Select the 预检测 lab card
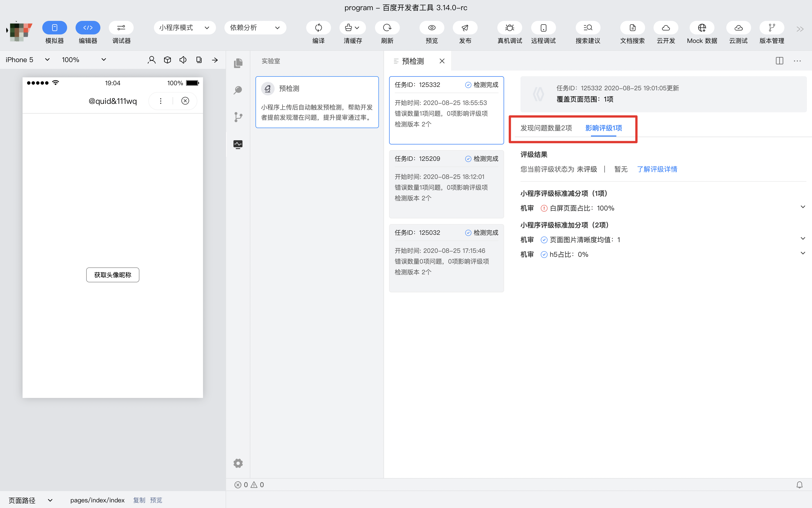 [x=317, y=102]
